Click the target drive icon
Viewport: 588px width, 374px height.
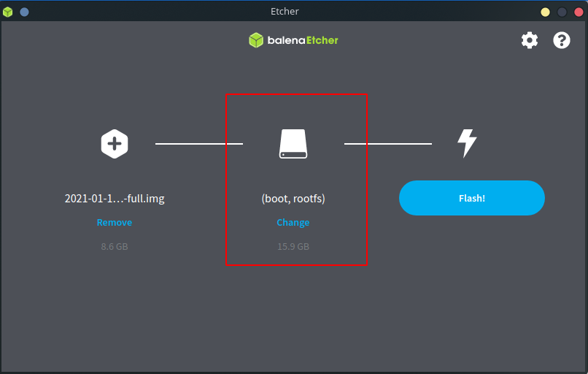293,143
